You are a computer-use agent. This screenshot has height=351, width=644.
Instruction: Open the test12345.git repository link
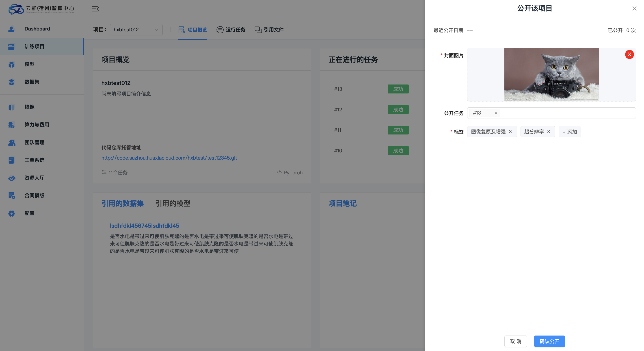(x=169, y=158)
